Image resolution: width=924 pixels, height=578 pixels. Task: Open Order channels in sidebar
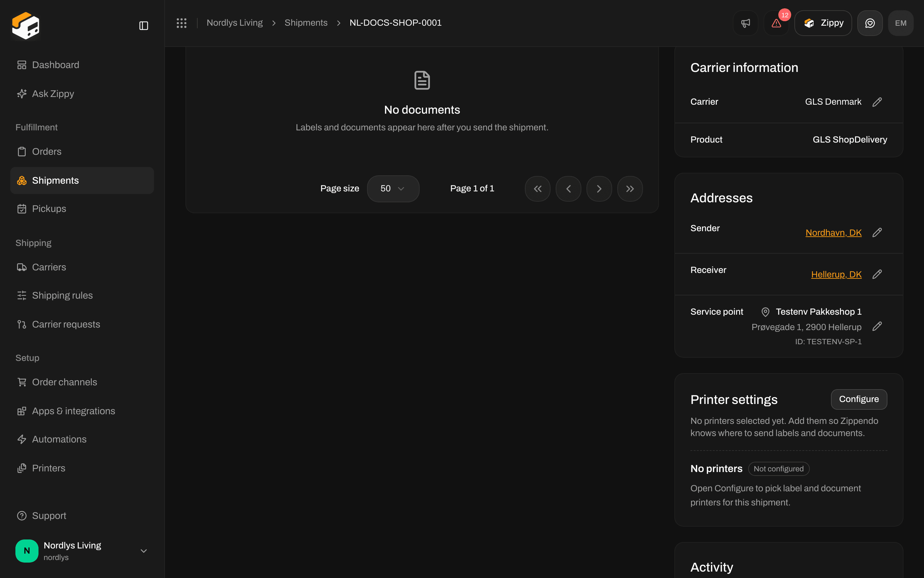coord(82,382)
